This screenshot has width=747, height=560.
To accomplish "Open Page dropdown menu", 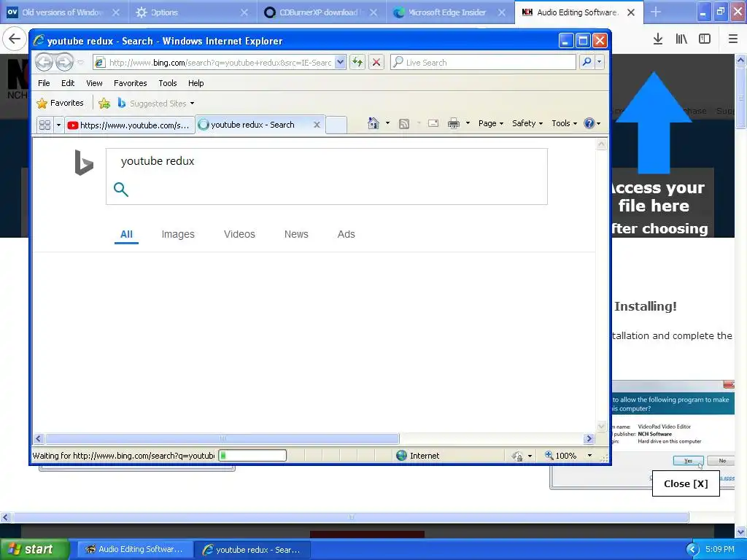I will [x=491, y=123].
